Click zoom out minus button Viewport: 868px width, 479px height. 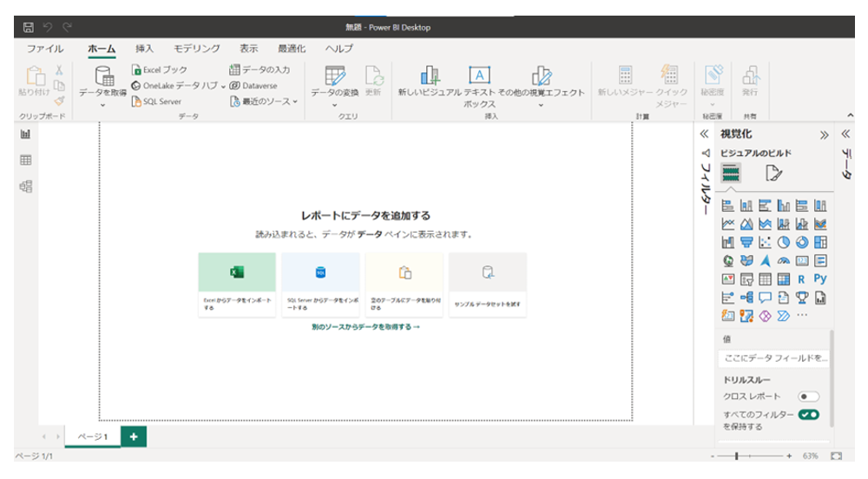point(713,456)
